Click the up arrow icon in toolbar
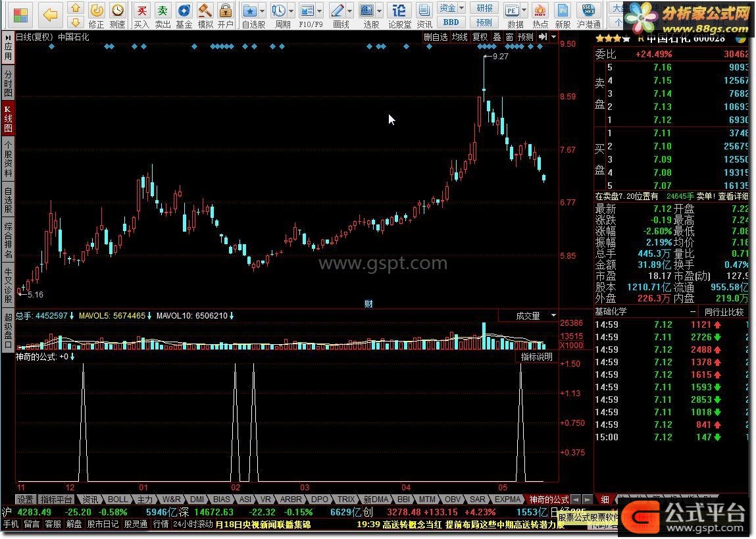This screenshot has width=756, height=539. [75, 8]
